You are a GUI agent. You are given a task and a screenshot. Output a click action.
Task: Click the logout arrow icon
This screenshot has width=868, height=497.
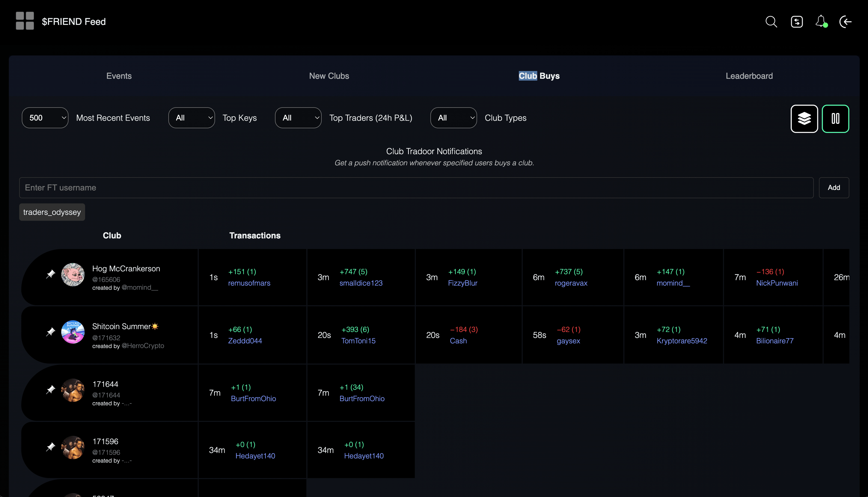click(x=846, y=22)
